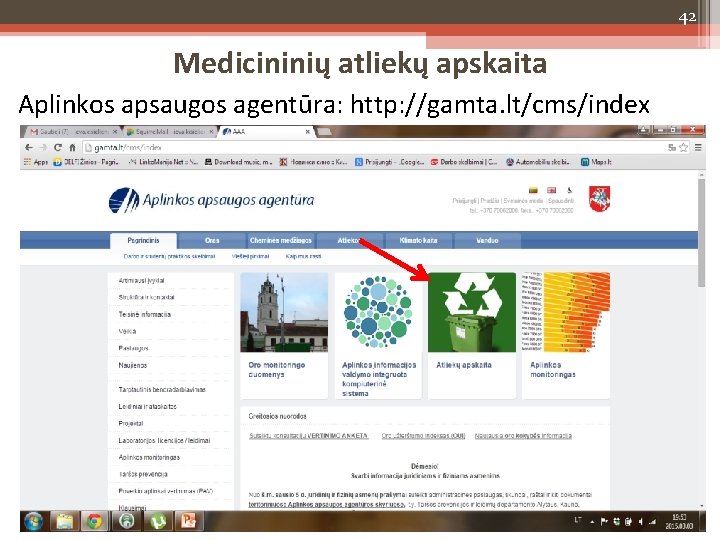720x540 pixels.
Task: Open the Atliekų apskaita link
Action: [x=464, y=365]
